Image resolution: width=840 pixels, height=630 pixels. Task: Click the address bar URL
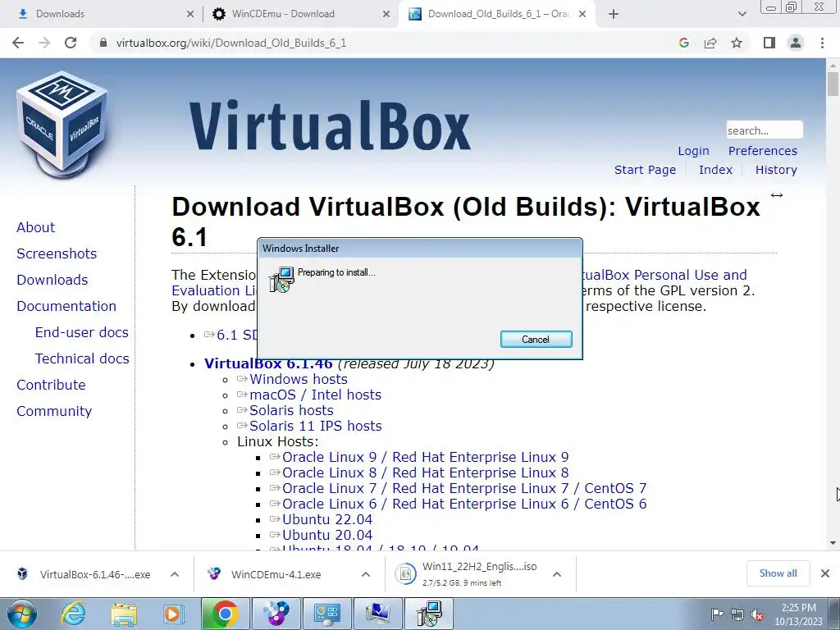pyautogui.click(x=231, y=43)
